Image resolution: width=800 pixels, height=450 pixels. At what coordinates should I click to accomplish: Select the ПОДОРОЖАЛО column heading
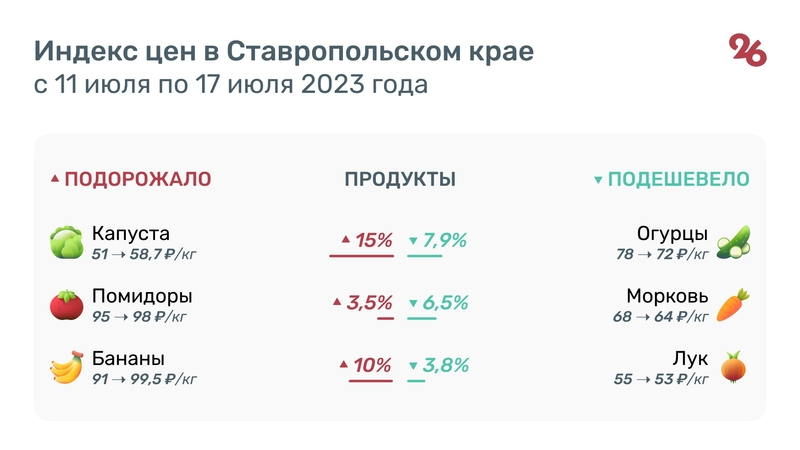[137, 180]
